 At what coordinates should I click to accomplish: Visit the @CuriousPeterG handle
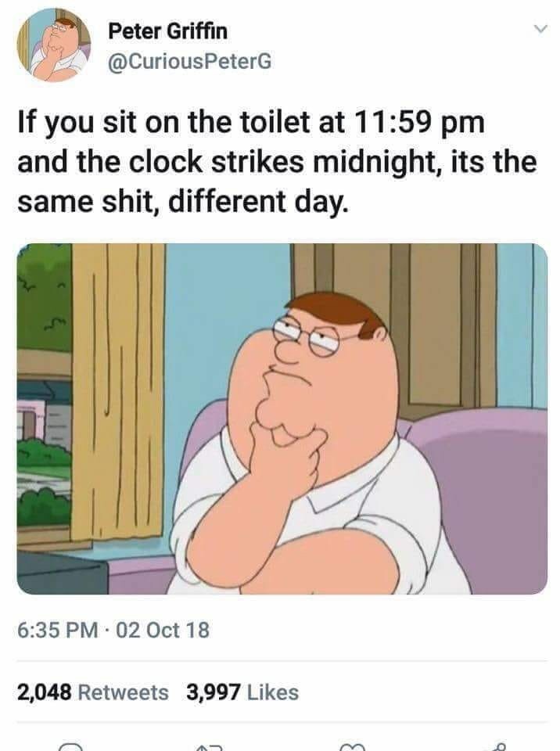[x=190, y=61]
